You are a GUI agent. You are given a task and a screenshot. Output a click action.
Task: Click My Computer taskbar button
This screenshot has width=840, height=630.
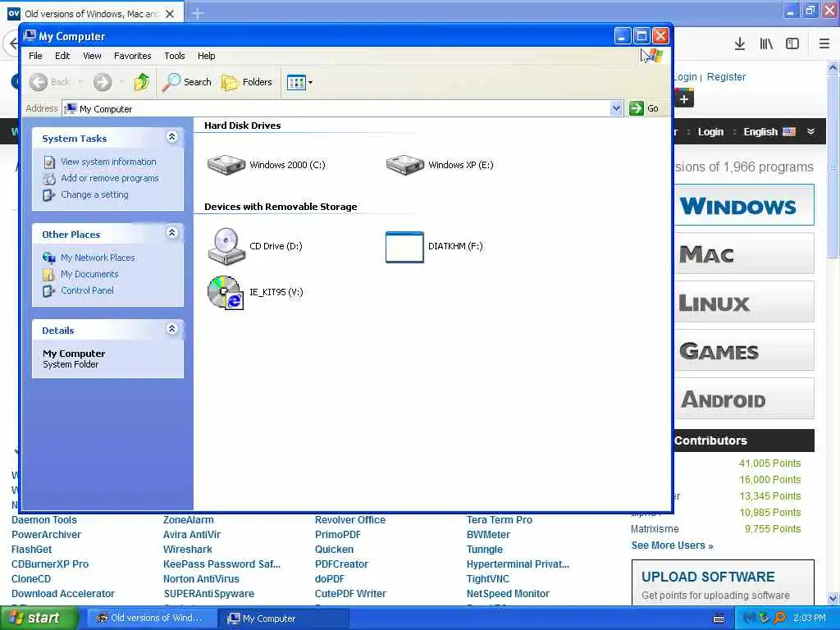(283, 619)
